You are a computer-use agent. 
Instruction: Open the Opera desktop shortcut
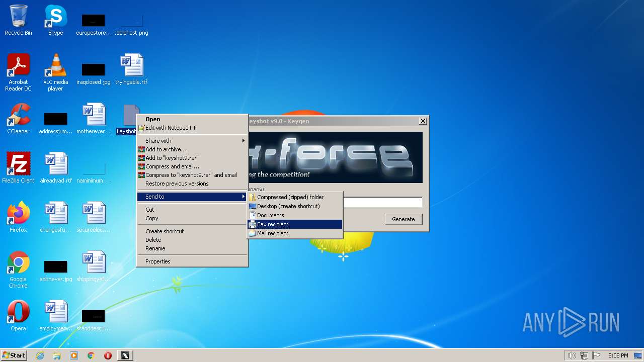pyautogui.click(x=18, y=316)
